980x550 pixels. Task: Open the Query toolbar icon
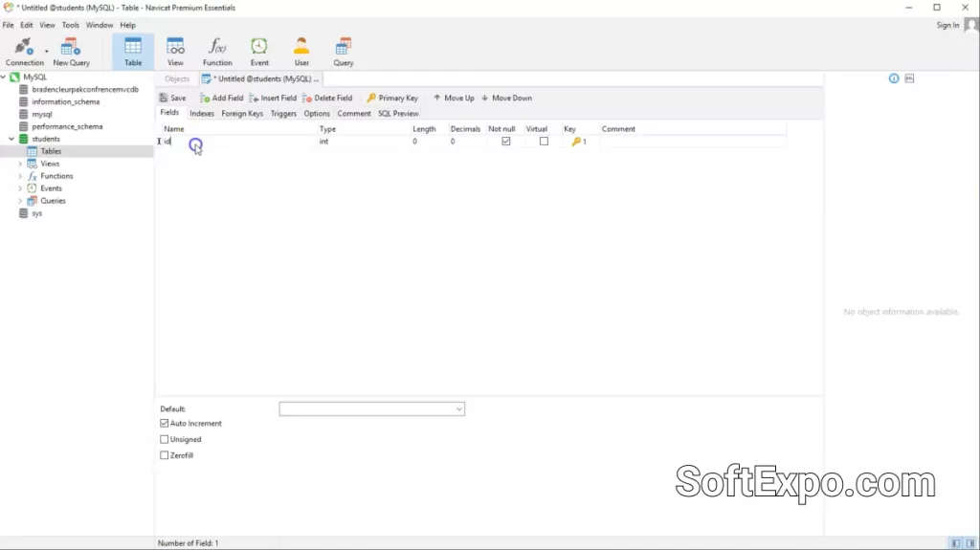tap(344, 52)
